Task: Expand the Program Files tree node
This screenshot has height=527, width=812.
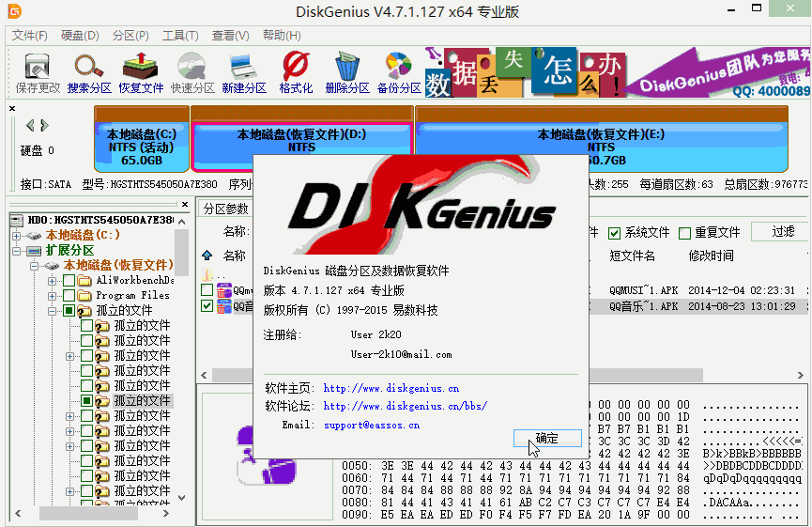Action: point(52,297)
